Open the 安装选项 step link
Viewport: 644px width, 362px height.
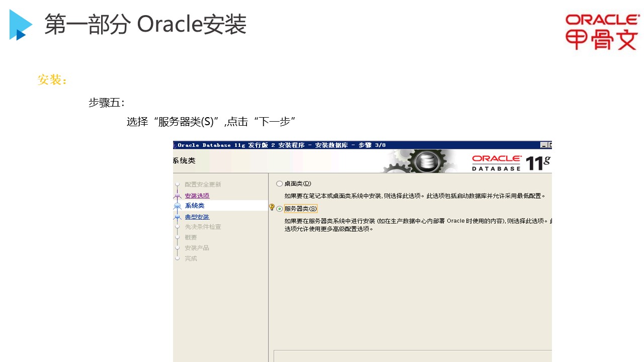(197, 196)
